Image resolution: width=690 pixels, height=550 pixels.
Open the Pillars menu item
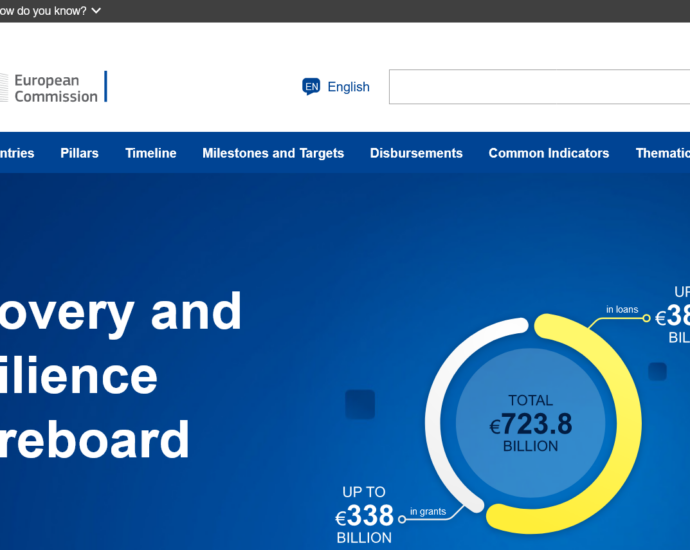(x=79, y=153)
